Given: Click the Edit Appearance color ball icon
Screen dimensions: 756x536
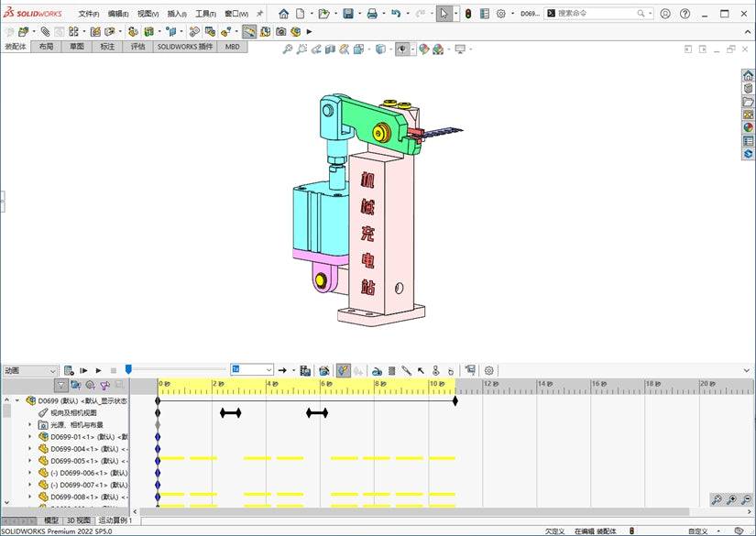Looking at the screenshot, I should 423,49.
